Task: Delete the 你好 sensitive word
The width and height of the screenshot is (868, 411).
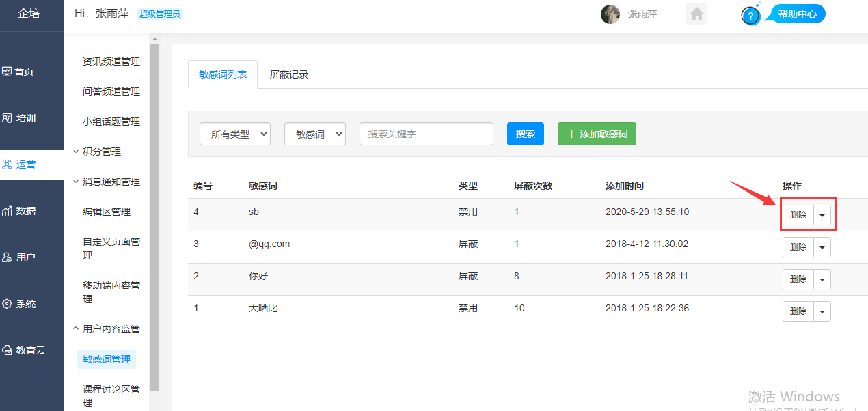Action: (x=798, y=279)
